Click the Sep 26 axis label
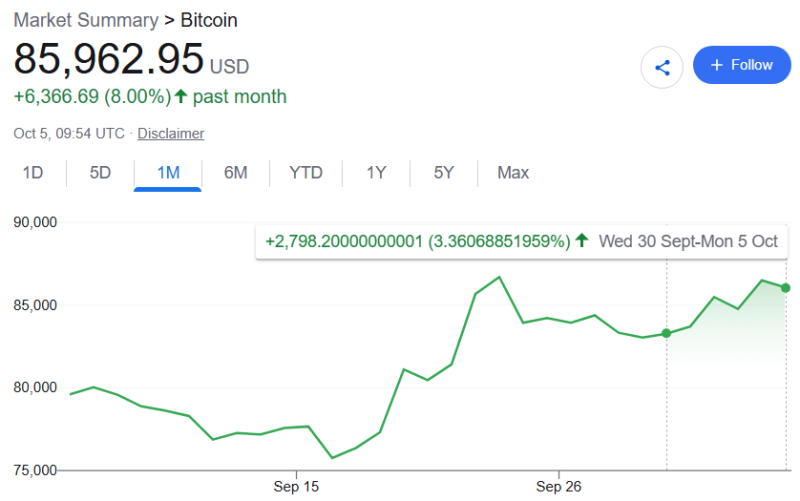This screenshot has width=800, height=501. [x=559, y=486]
